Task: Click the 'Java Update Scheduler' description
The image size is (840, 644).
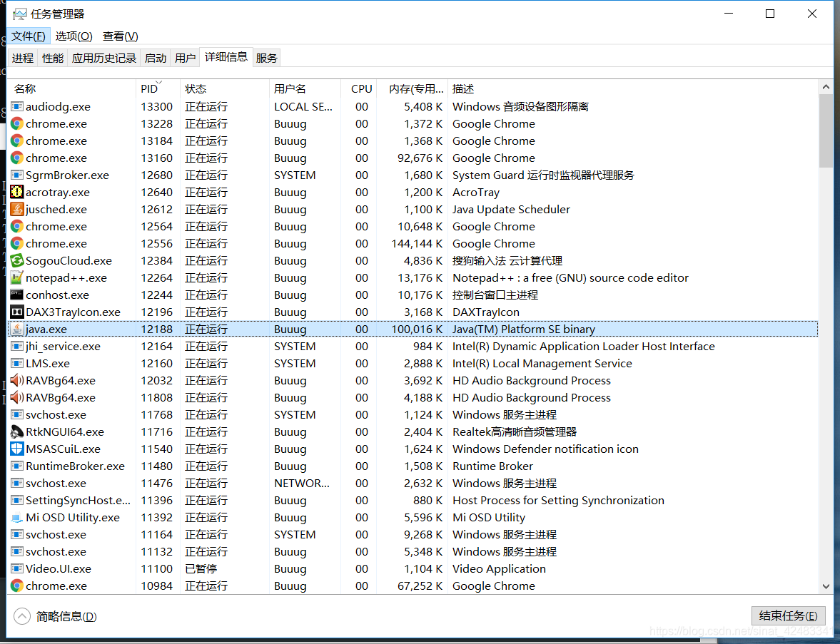Action: click(x=511, y=209)
